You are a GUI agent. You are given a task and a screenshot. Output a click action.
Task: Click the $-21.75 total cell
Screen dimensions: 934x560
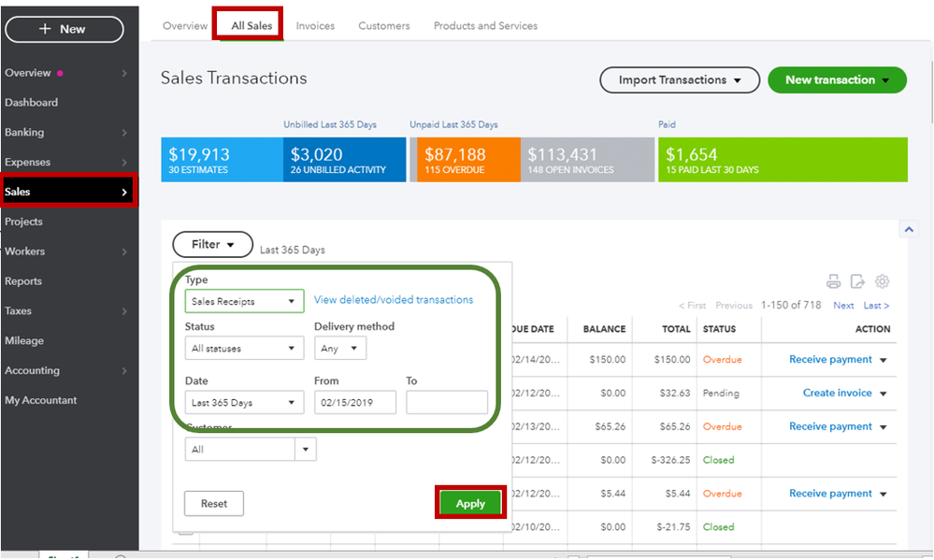673,526
